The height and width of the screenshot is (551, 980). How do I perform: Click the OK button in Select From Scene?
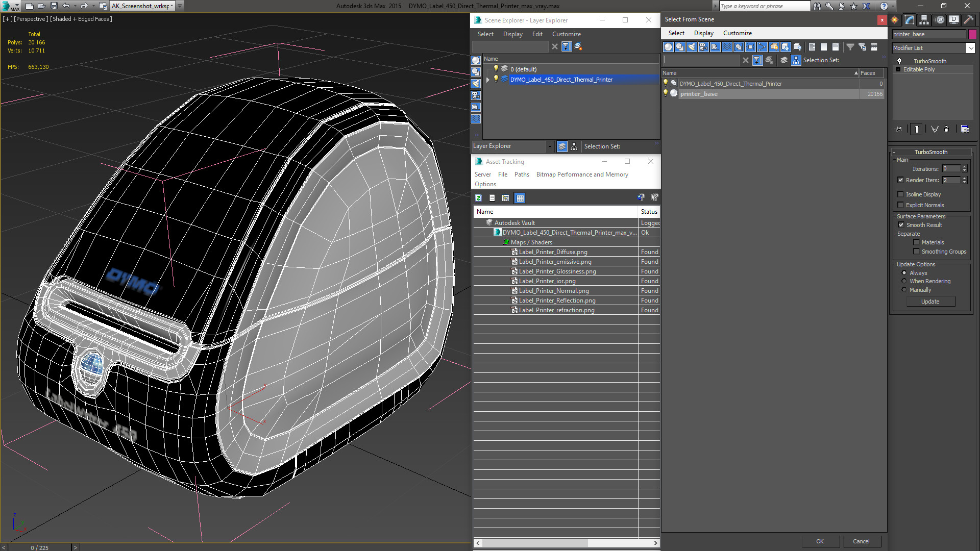(x=820, y=541)
